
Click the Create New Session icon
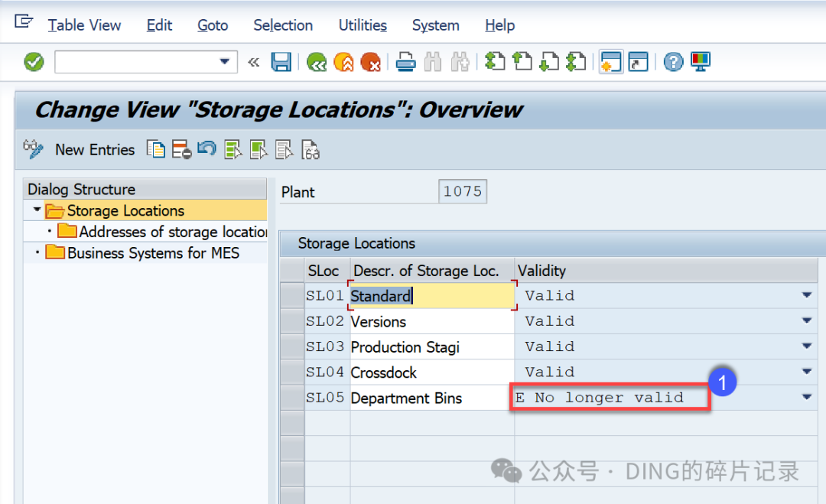tap(611, 62)
